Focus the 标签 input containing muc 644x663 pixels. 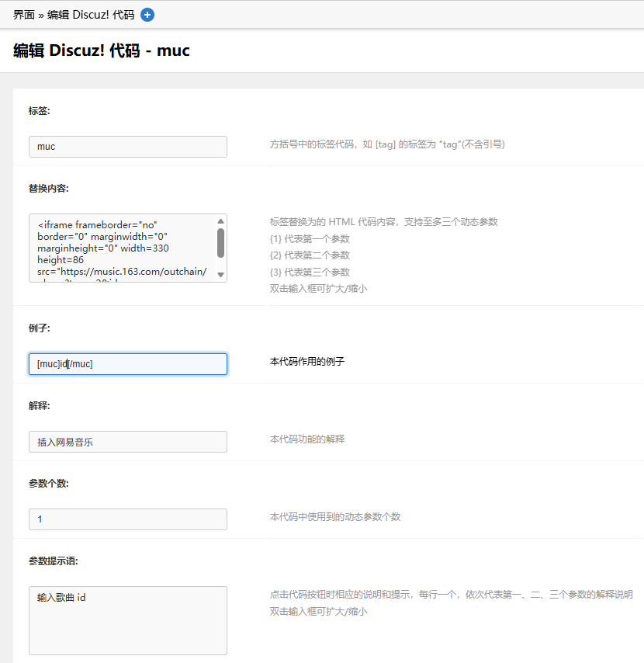127,147
